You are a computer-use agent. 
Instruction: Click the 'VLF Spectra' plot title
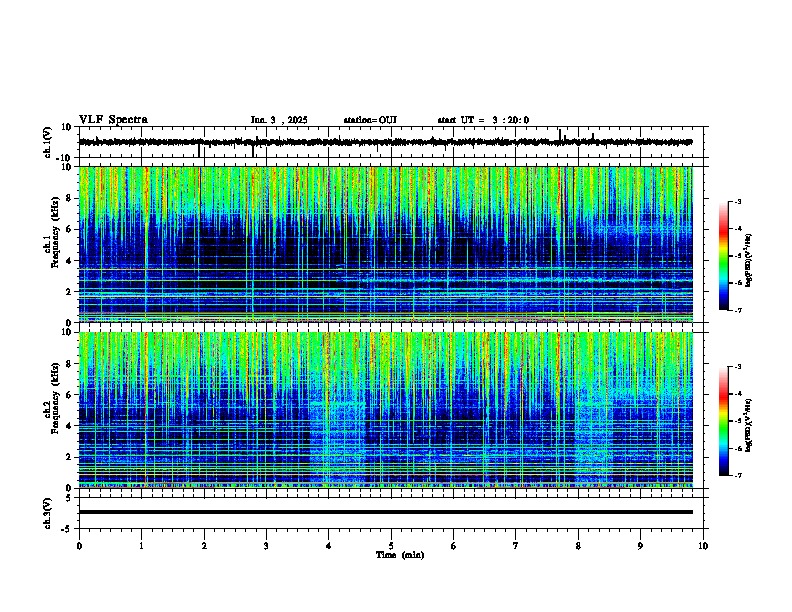113,120
